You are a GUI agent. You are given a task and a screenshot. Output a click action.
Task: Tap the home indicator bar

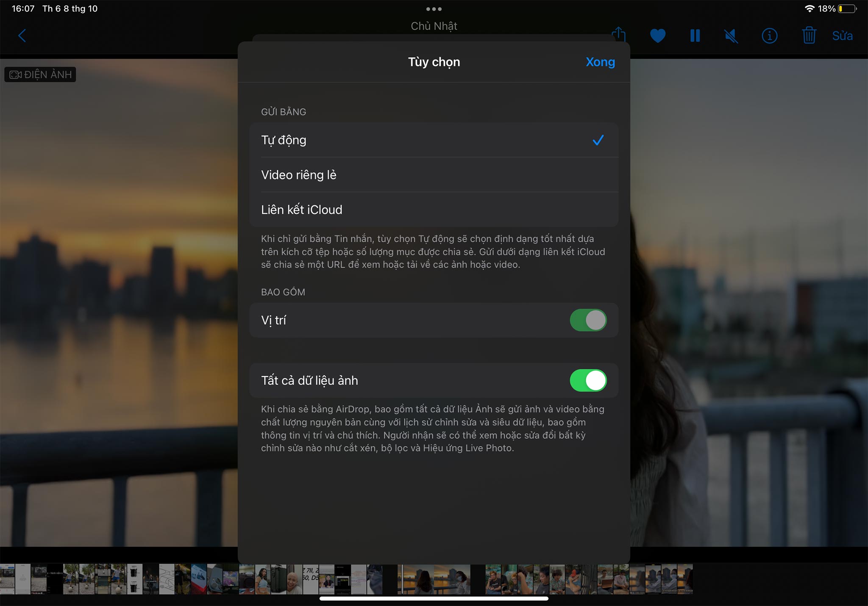434,598
